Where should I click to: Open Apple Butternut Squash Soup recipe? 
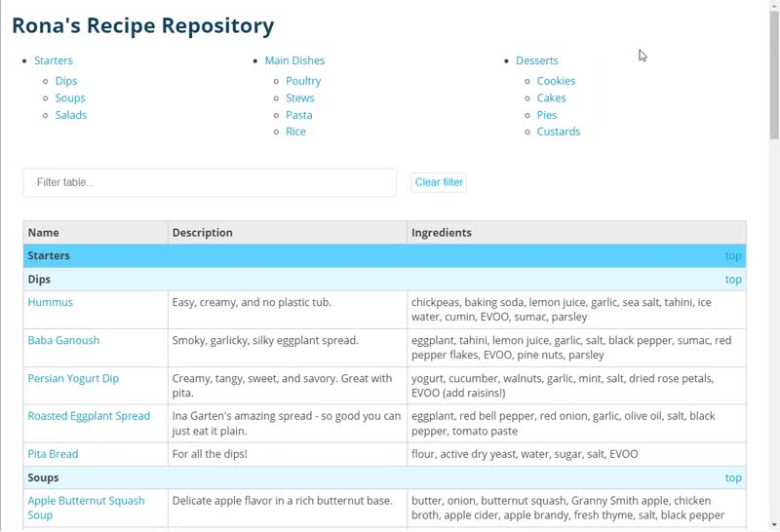[x=86, y=508]
